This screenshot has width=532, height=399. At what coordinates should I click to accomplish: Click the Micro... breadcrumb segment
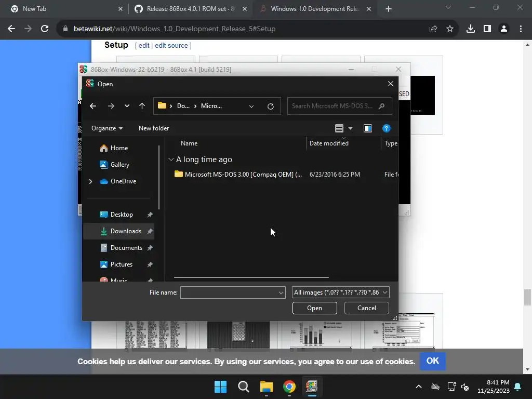211,106
